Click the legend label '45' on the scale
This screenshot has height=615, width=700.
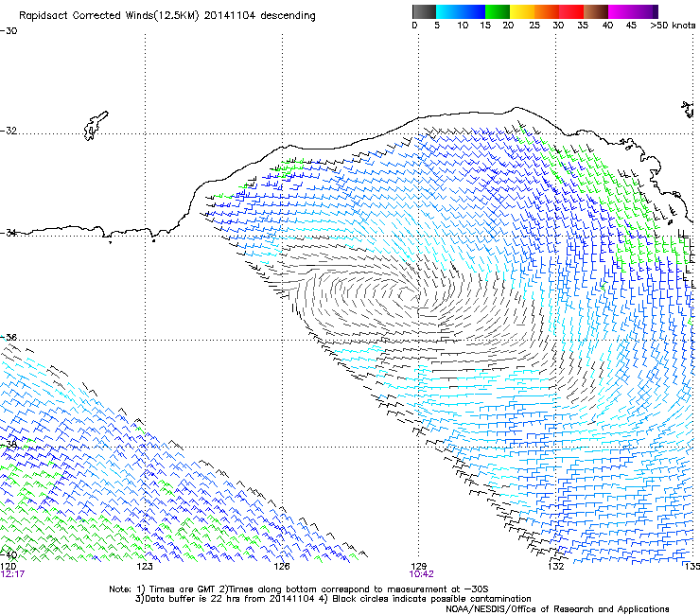pyautogui.click(x=631, y=26)
